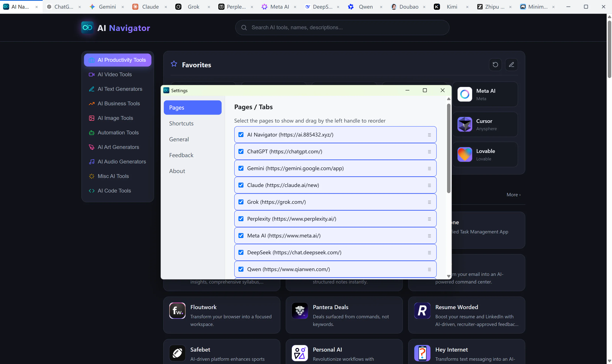Open the Cursor favorite card icon
Image resolution: width=612 pixels, height=364 pixels.
click(x=465, y=124)
